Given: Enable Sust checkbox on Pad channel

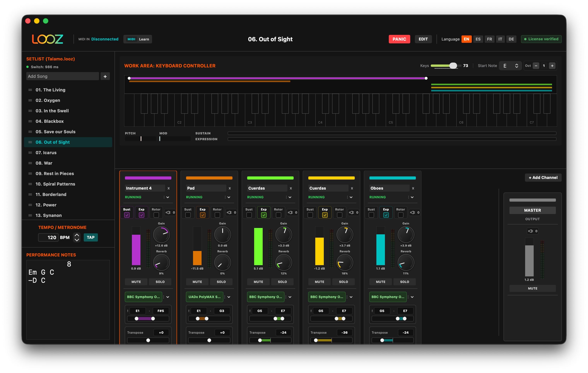Looking at the screenshot, I should (188, 215).
